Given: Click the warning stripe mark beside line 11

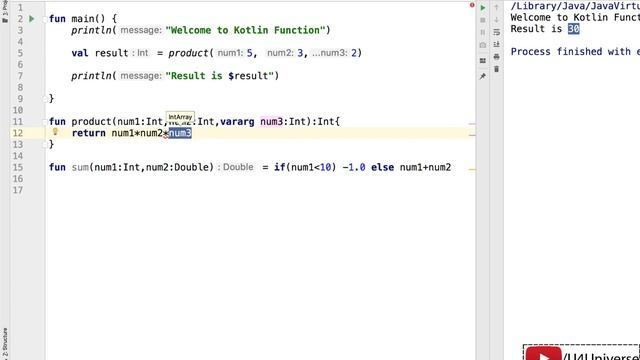Looking at the screenshot, I should [472, 123].
